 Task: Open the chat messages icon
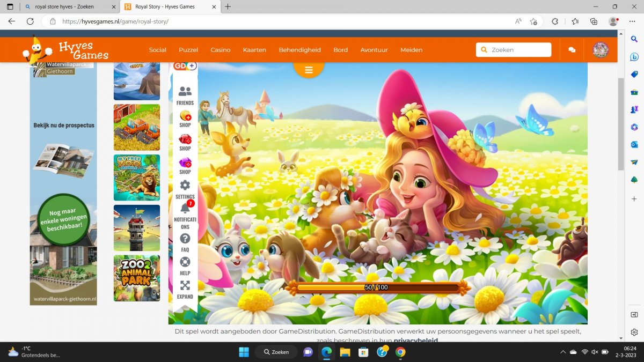572,50
